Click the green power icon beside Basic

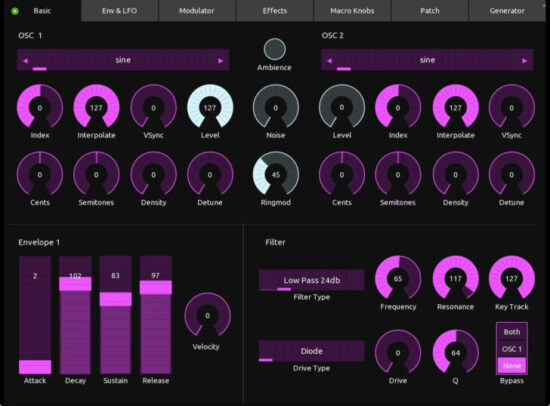[x=15, y=11]
